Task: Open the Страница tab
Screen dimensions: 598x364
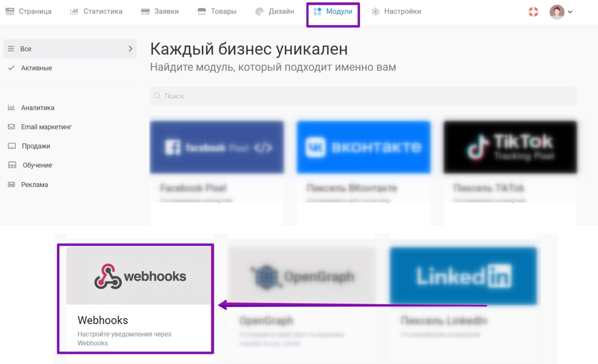Action: click(x=28, y=11)
